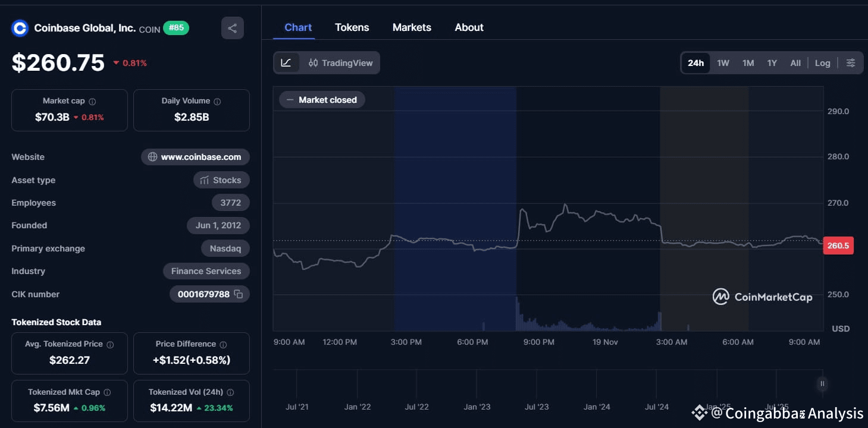Switch to the Markets tab
Viewport: 868px width, 428px height.
(x=412, y=27)
